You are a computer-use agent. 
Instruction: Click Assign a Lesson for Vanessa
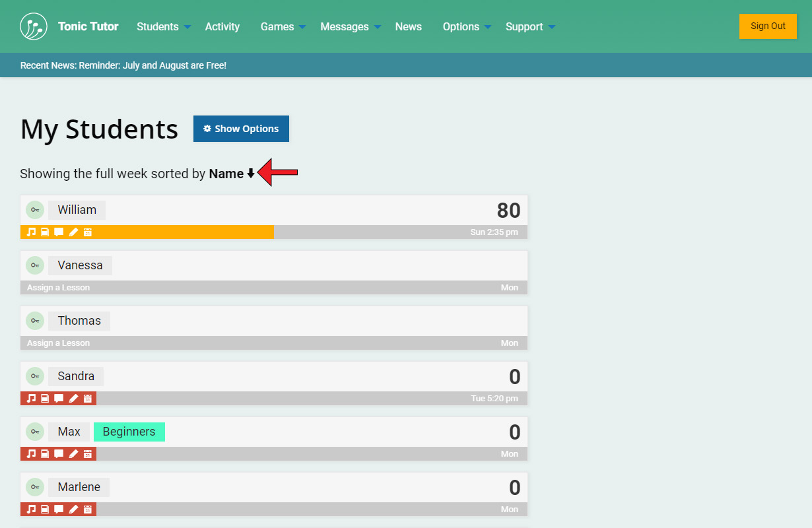(x=58, y=288)
